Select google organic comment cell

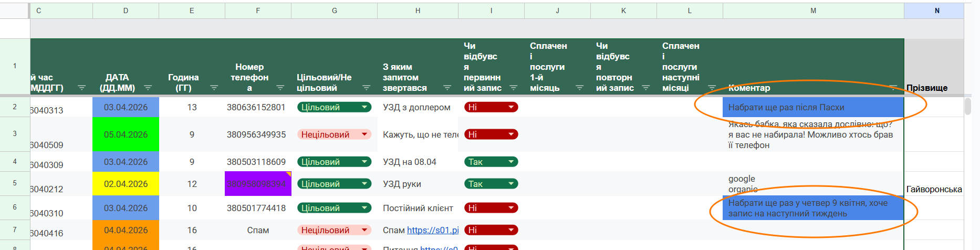813,184
